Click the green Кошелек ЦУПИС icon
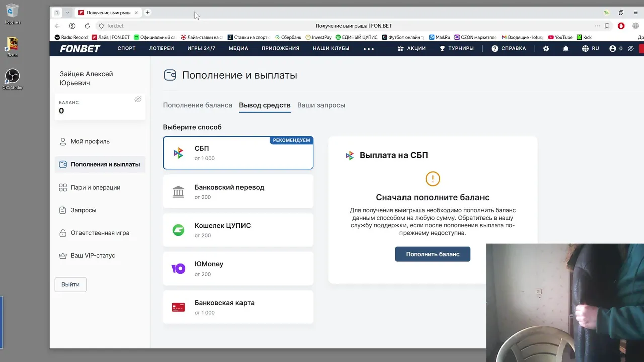The height and width of the screenshot is (362, 644). pos(178,230)
